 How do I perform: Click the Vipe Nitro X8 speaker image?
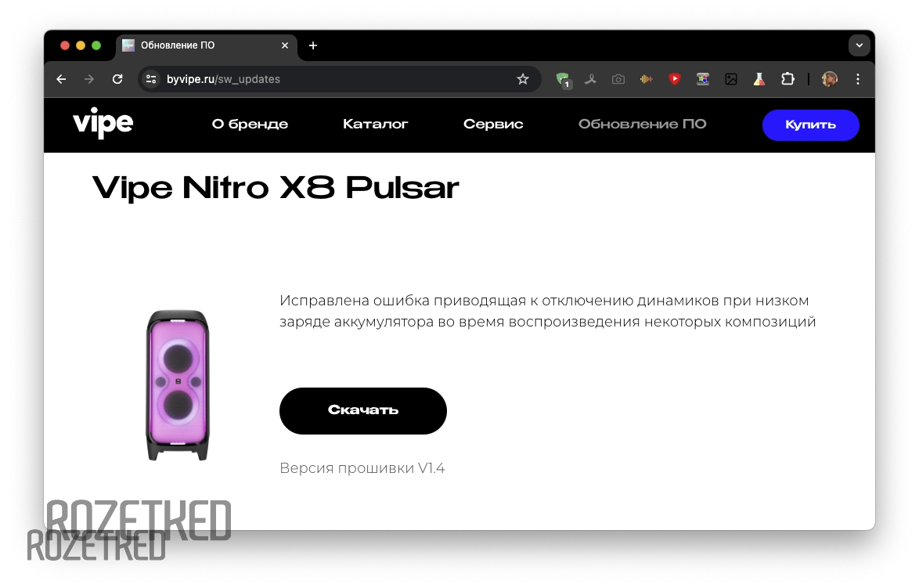click(178, 385)
